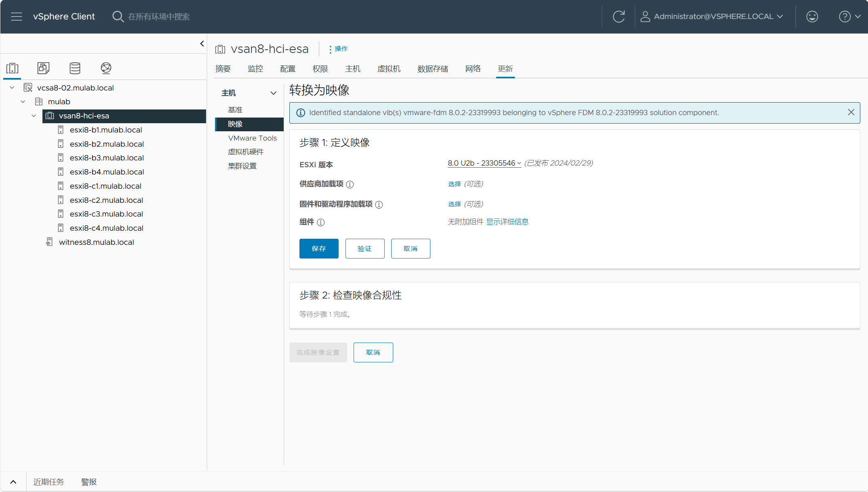Refresh the vSphere Client view
868x492 pixels.
(x=619, y=17)
